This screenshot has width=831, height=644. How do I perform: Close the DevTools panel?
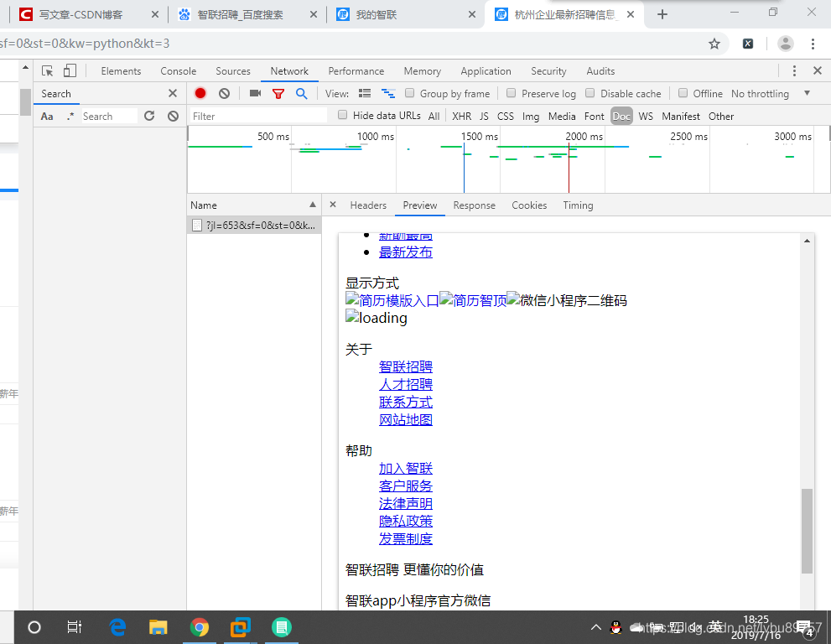click(x=818, y=70)
